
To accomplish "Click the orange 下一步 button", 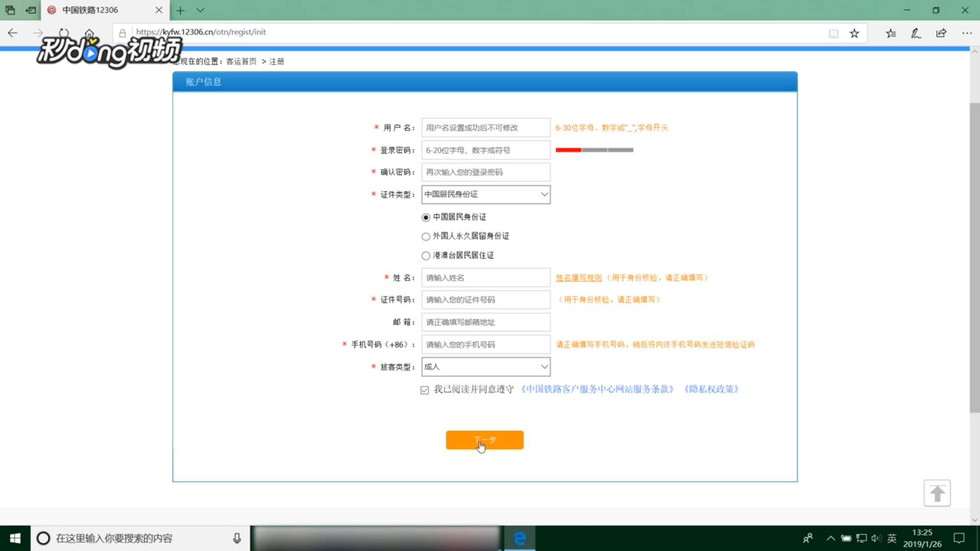I will pyautogui.click(x=484, y=440).
